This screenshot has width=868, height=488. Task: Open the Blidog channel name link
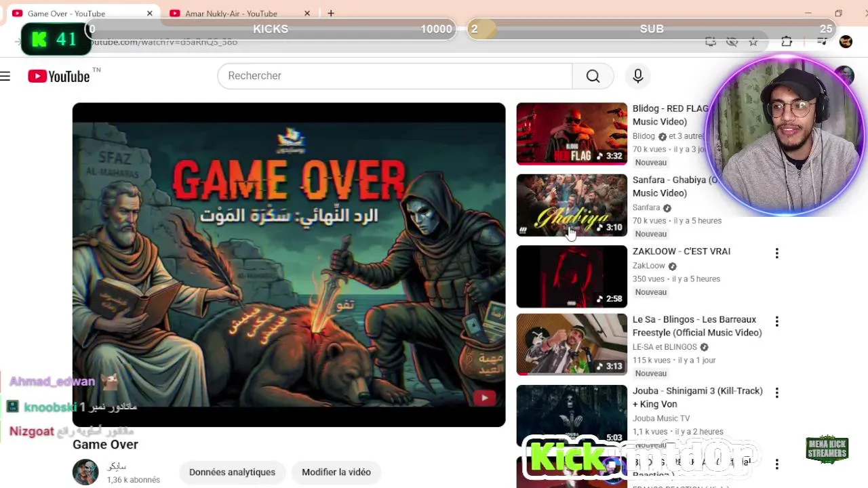coord(644,136)
